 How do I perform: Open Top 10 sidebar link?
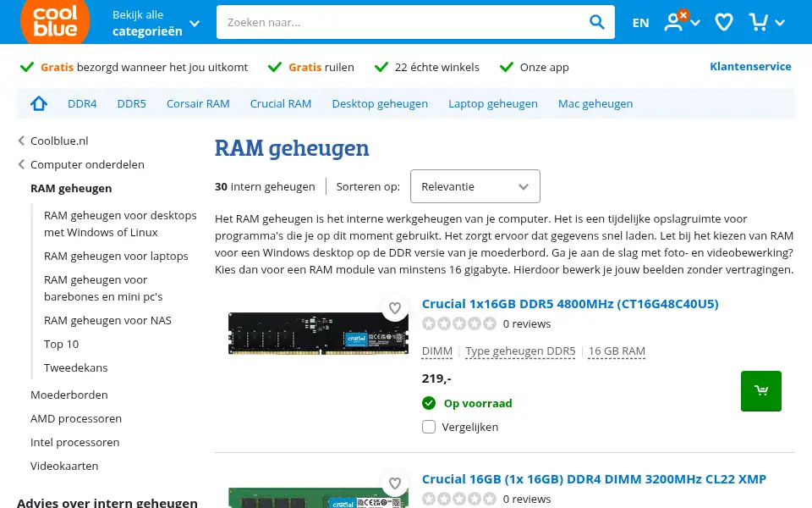pos(61,345)
